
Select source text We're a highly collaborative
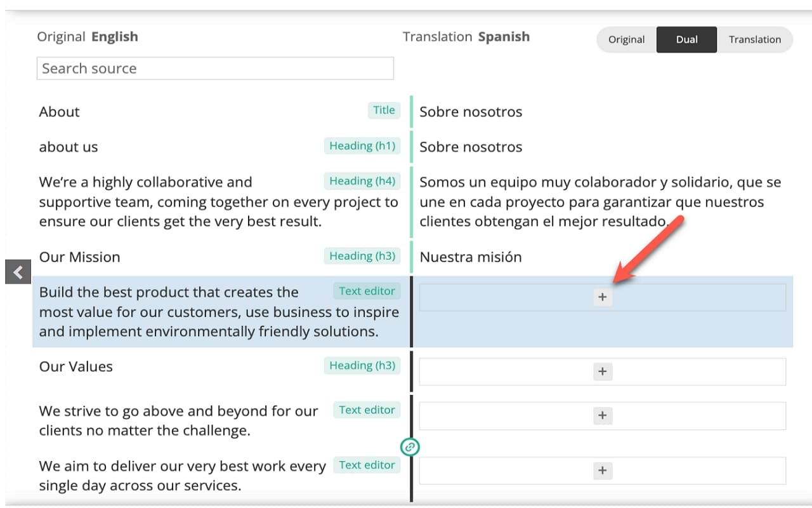click(x=218, y=202)
